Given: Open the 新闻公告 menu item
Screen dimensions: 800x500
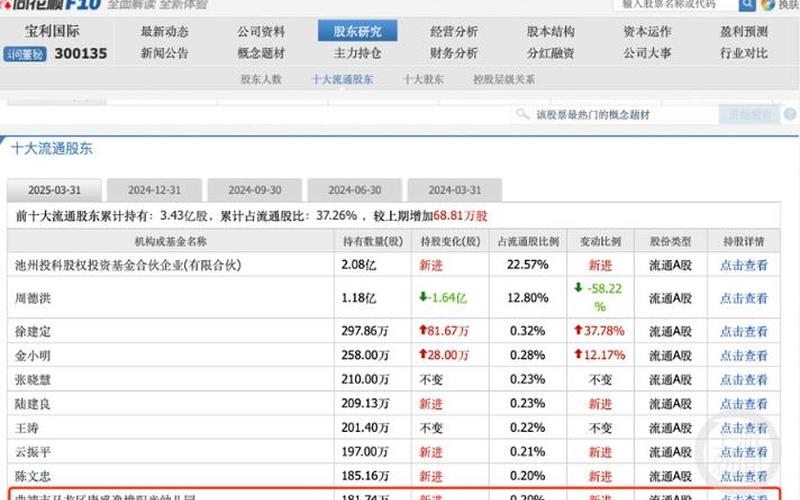Looking at the screenshot, I should 164,53.
